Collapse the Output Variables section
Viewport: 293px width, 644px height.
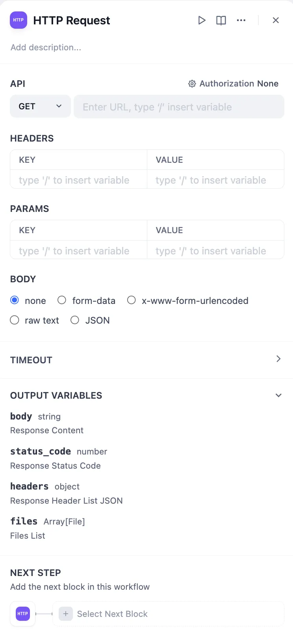coord(278,396)
